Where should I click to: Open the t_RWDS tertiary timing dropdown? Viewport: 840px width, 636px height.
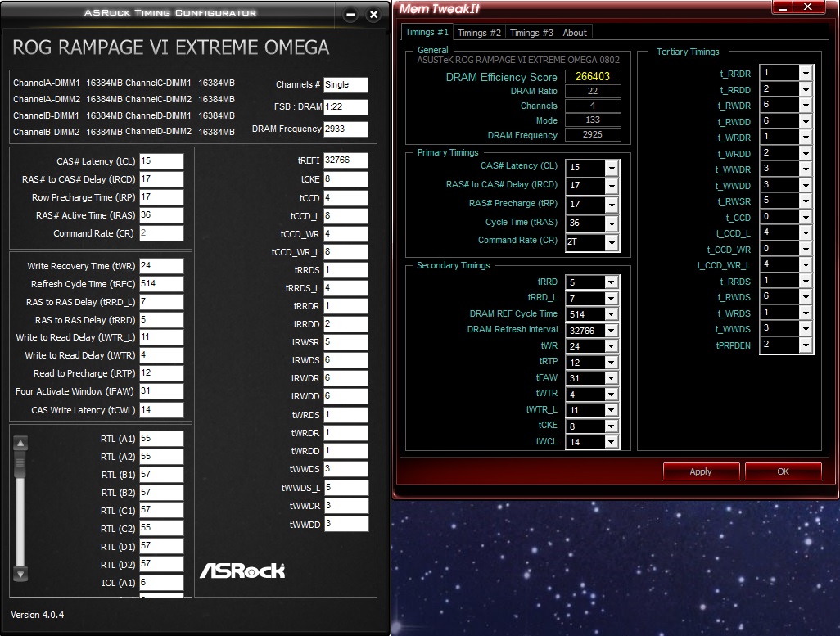pyautogui.click(x=806, y=297)
